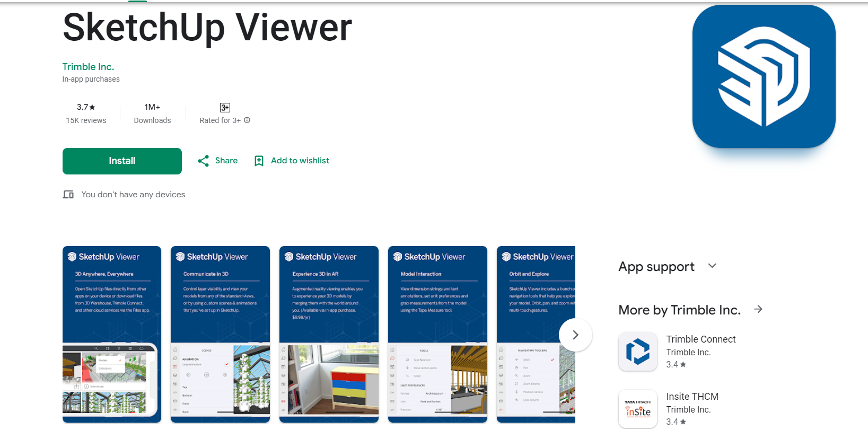Open the Insite THCM app icon
868x429 pixels.
(x=638, y=409)
